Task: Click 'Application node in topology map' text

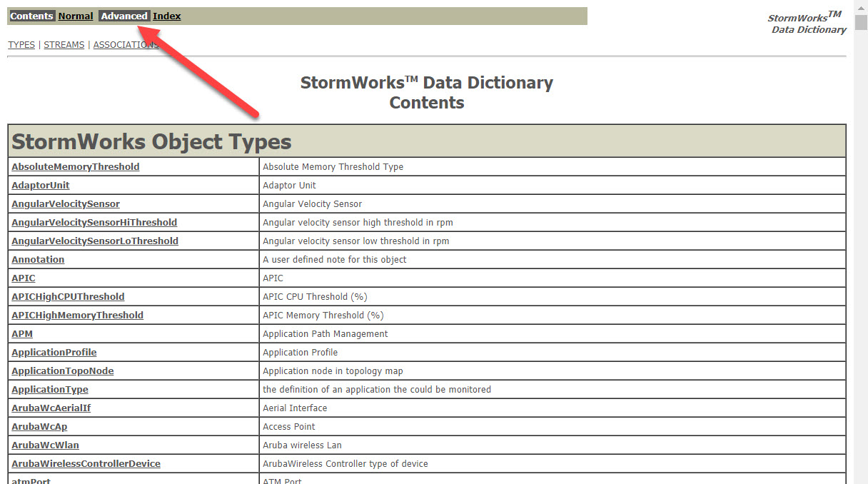Action: point(333,370)
